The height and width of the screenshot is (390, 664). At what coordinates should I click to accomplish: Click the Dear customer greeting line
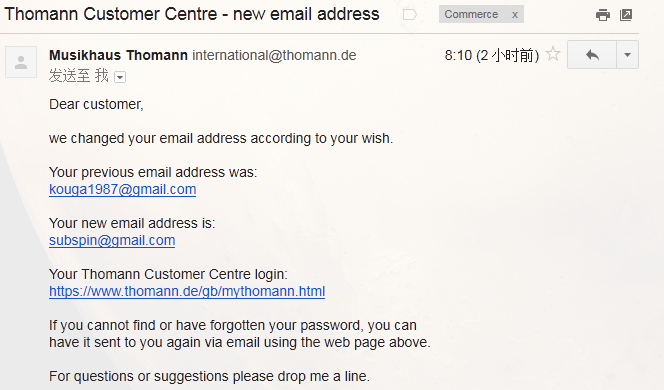pyautogui.click(x=96, y=104)
